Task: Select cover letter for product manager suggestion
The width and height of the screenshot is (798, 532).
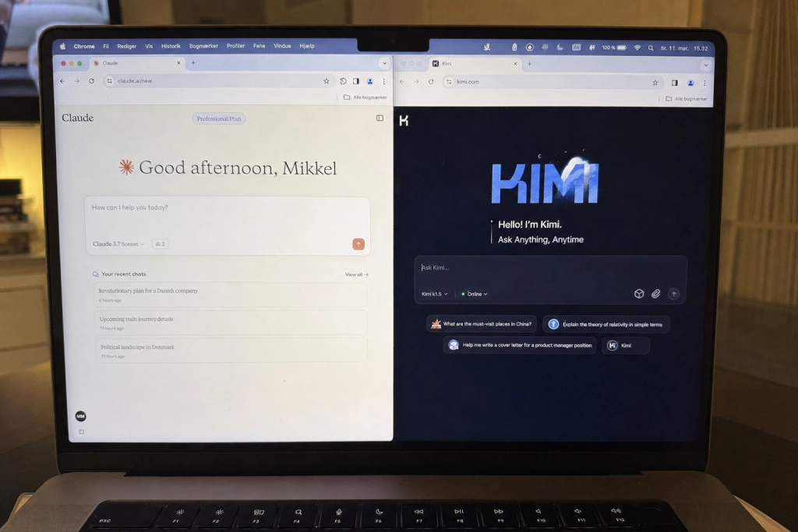Action: pyautogui.click(x=520, y=345)
